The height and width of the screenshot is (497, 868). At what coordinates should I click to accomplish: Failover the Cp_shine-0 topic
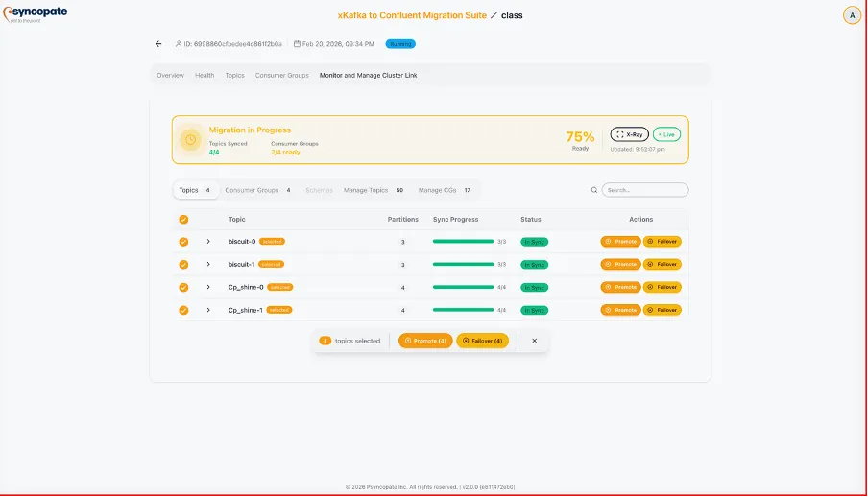pyautogui.click(x=663, y=287)
